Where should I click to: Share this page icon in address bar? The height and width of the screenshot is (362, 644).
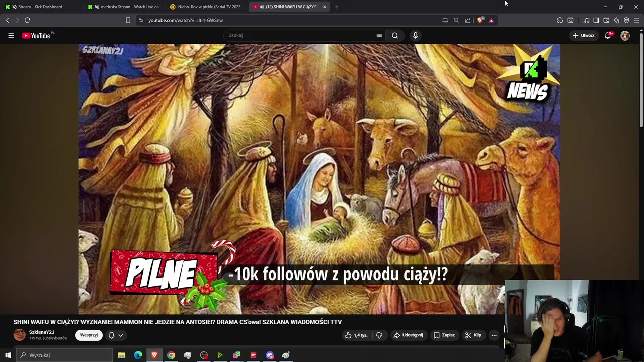[468, 20]
